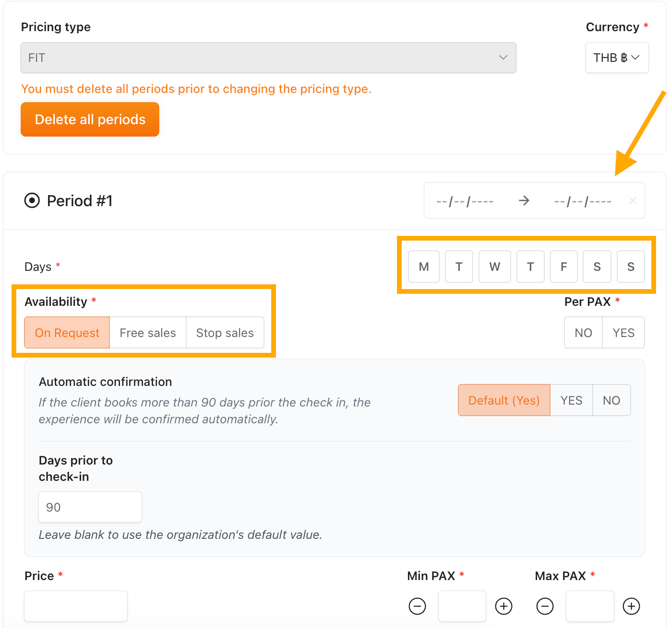Click the period start date field
This screenshot has width=670, height=628.
click(x=465, y=201)
